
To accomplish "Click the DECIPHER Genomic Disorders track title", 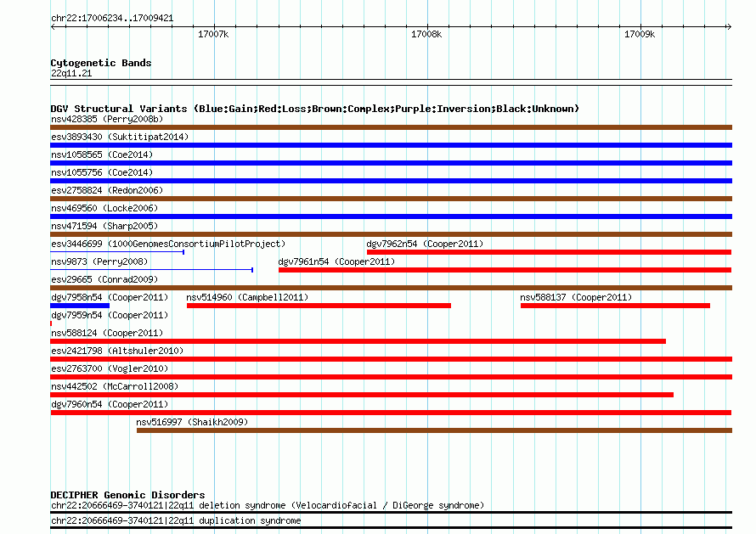I will click(127, 495).
